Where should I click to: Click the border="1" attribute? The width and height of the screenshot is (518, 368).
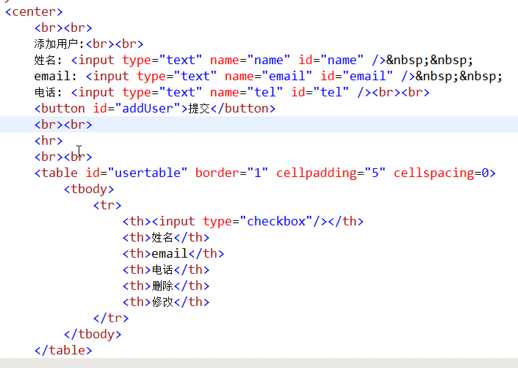(x=232, y=173)
